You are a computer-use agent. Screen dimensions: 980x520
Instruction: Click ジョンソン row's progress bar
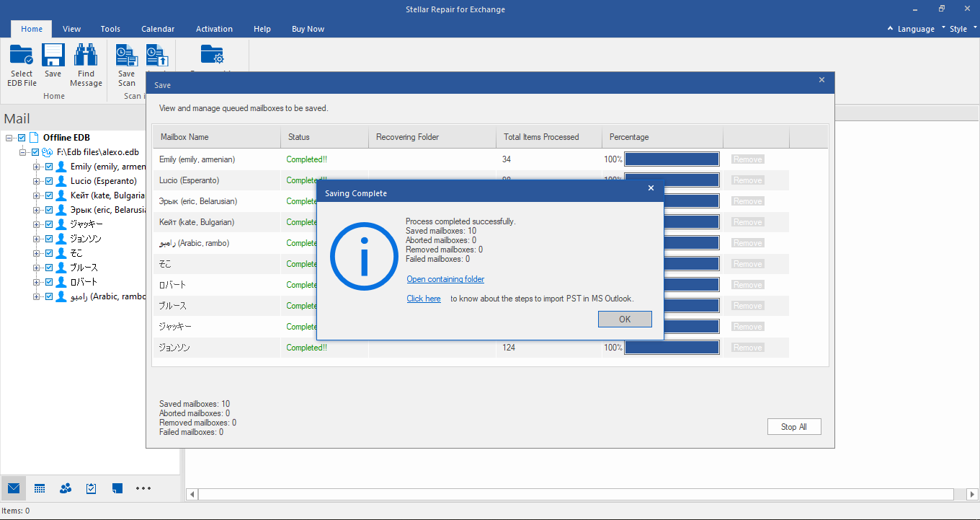(672, 348)
